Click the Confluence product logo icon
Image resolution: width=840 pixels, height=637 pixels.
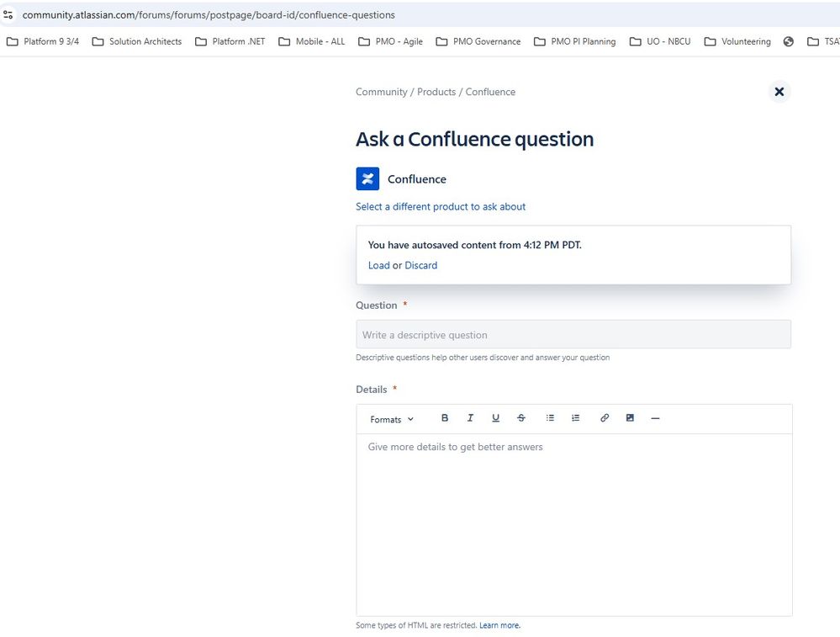click(367, 178)
